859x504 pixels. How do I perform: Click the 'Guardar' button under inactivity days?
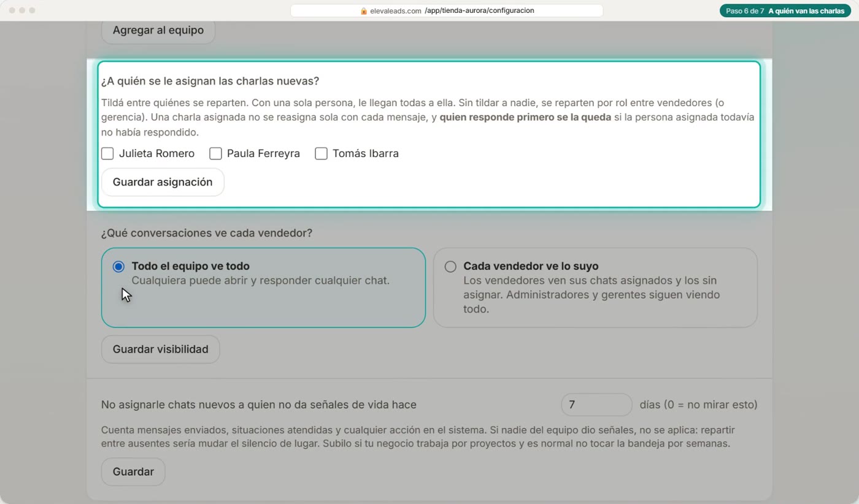[x=133, y=472]
